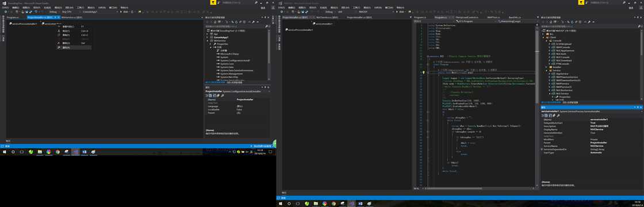
Task: Switch to Program.cs tab in left window
Action: click(x=13, y=18)
